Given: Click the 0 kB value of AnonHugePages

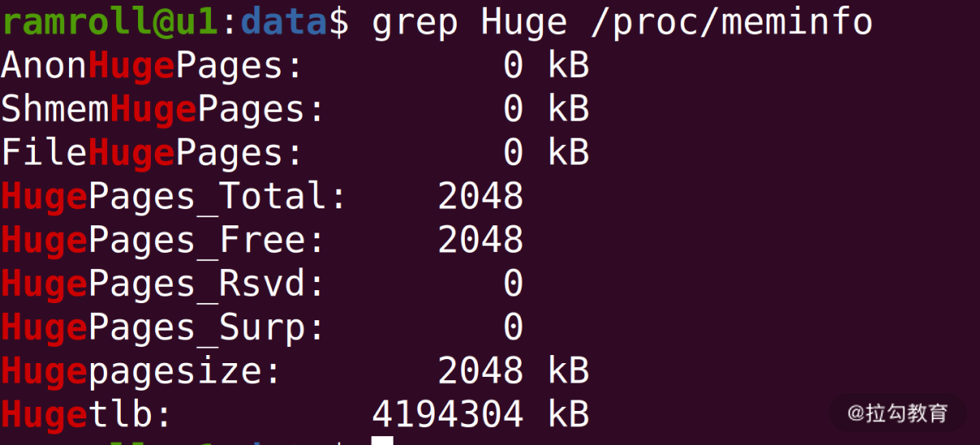Looking at the screenshot, I should [x=545, y=66].
